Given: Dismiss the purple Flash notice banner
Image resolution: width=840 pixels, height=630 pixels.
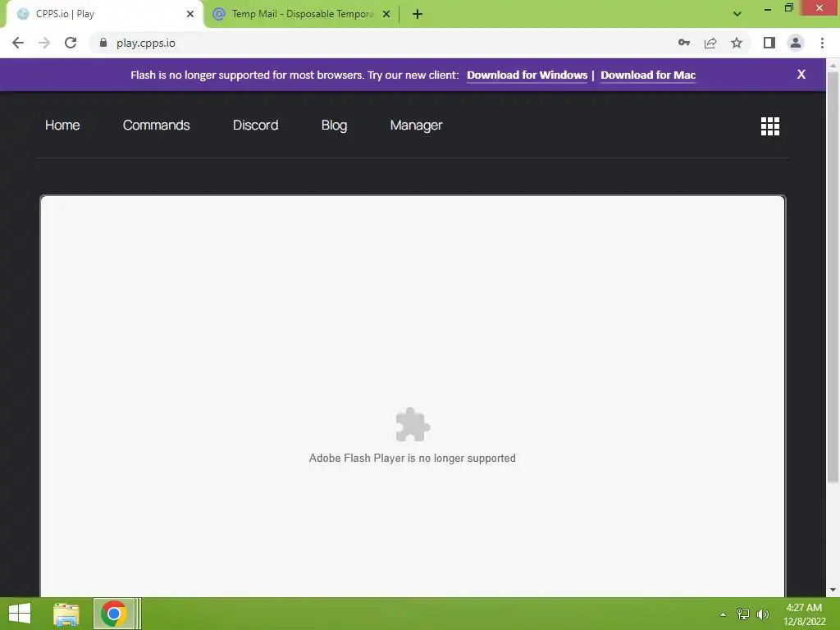Looking at the screenshot, I should [801, 75].
